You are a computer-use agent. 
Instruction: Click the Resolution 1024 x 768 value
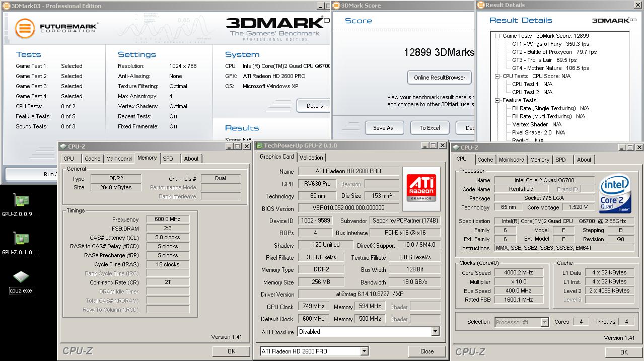pos(183,66)
